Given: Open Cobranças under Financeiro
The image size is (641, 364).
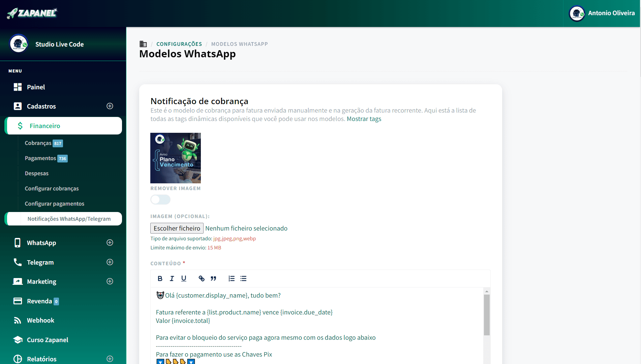Looking at the screenshot, I should [38, 143].
